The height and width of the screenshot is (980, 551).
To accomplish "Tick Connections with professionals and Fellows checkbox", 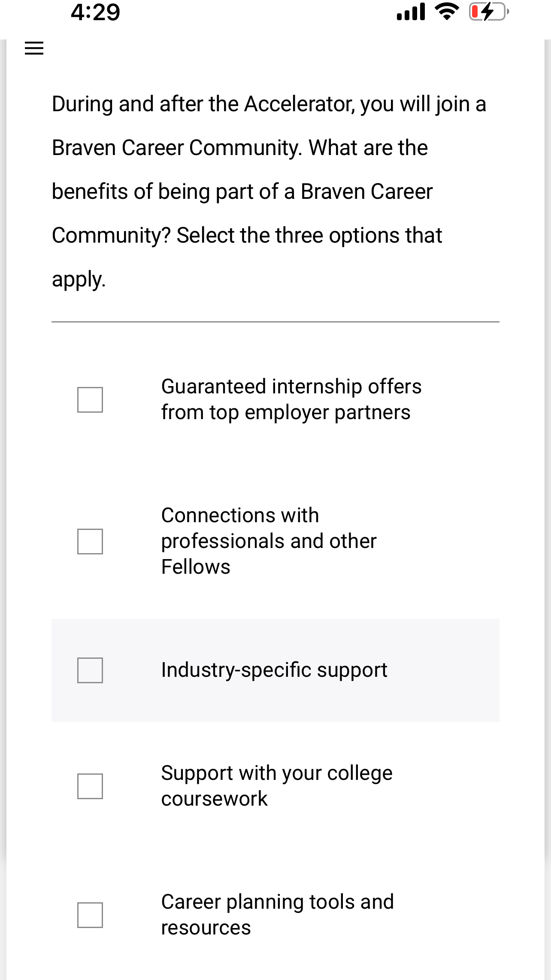I will (90, 542).
